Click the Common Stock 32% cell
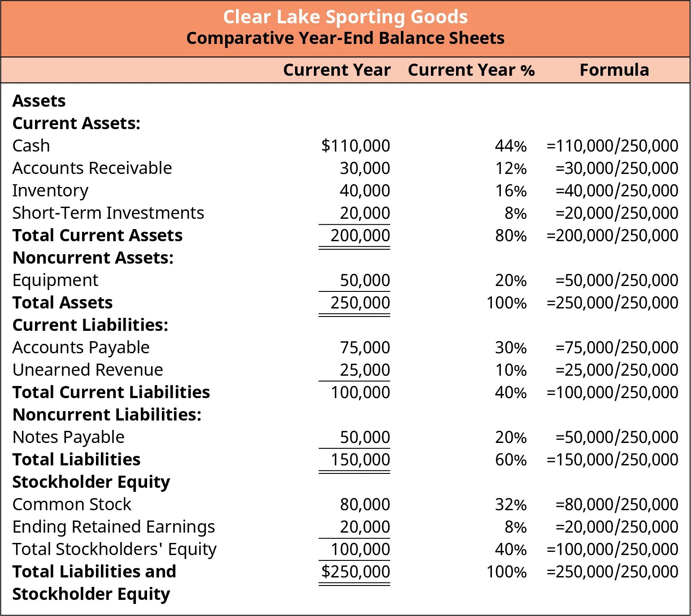This screenshot has height=616, width=691. coord(511,504)
